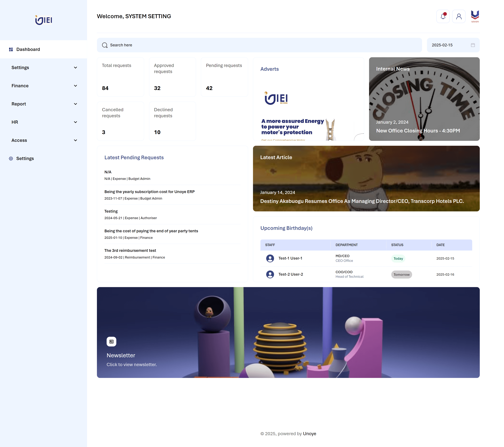Open the notifications bell icon
The width and height of the screenshot is (504, 447).
point(443,16)
